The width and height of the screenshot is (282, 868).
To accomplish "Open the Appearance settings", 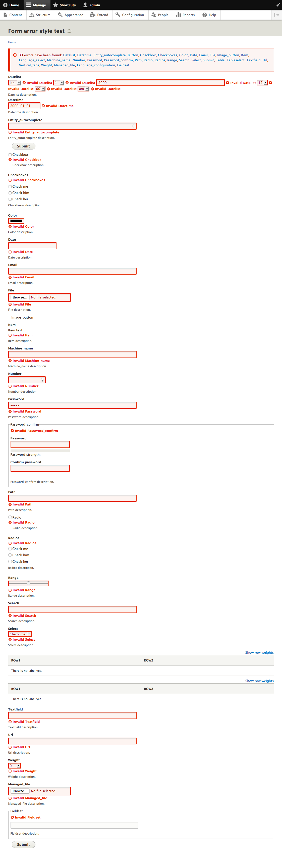I will point(71,15).
